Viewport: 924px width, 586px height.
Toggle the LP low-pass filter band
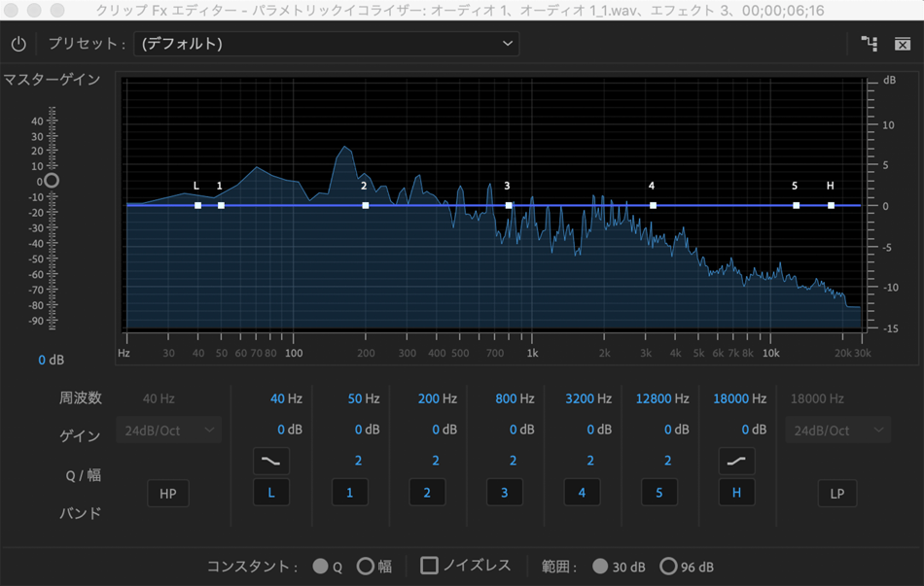click(x=836, y=493)
